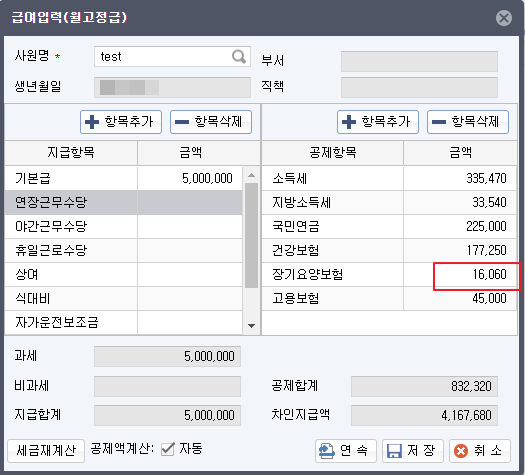Click the 과세 total field
This screenshot has height=475, width=525.
pyautogui.click(x=167, y=357)
